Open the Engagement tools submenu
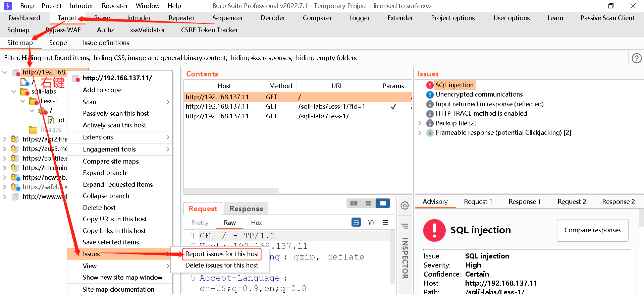This screenshot has height=294, width=644. click(120, 149)
